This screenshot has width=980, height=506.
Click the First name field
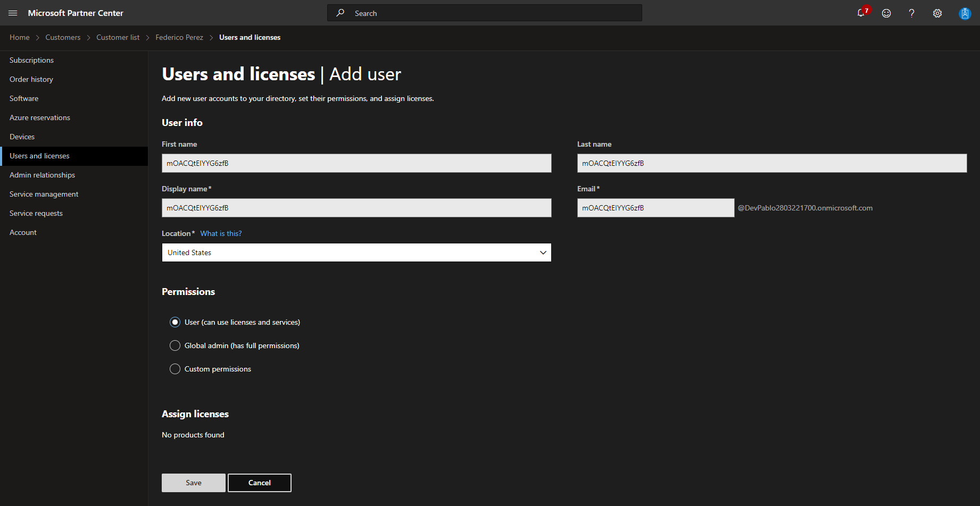click(x=356, y=163)
